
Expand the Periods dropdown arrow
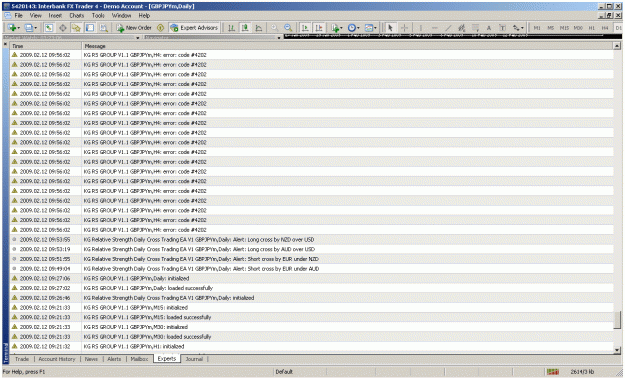[x=358, y=28]
